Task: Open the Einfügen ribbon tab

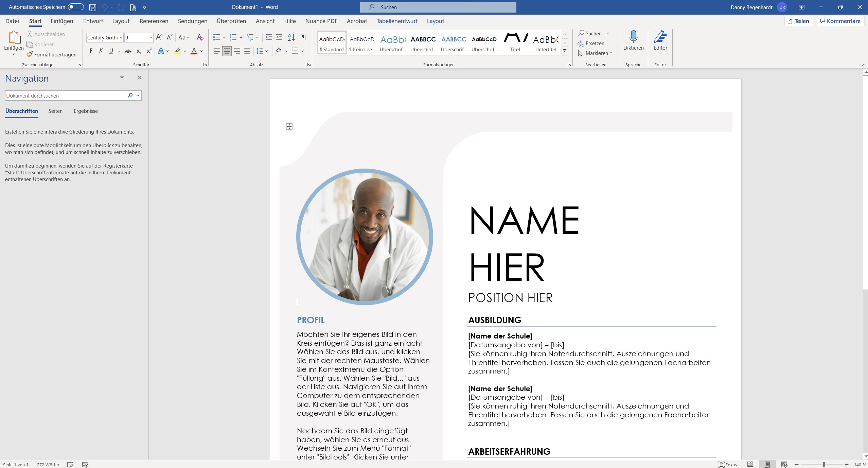Action: [62, 21]
